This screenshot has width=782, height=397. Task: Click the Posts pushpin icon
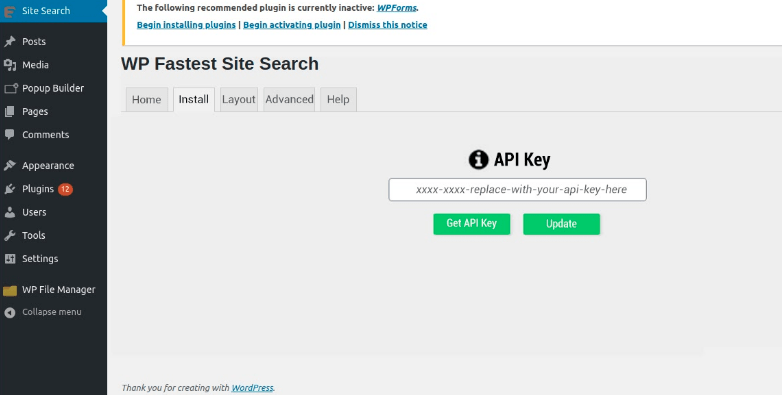(9, 41)
